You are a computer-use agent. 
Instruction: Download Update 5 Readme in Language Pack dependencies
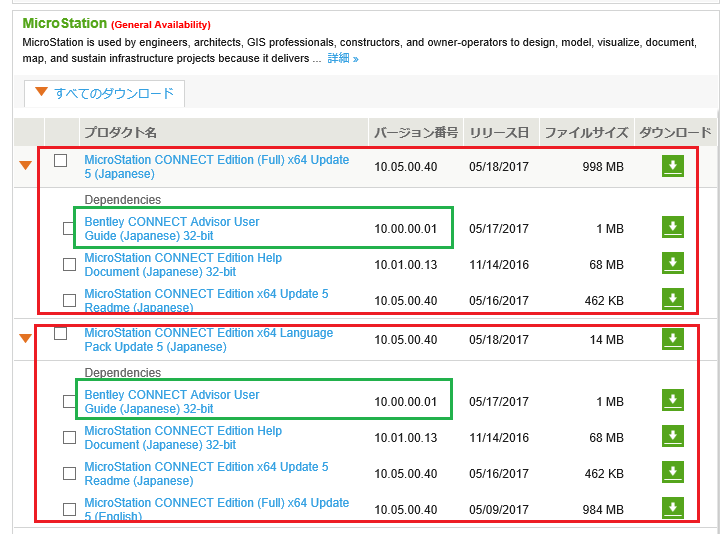coord(673,472)
